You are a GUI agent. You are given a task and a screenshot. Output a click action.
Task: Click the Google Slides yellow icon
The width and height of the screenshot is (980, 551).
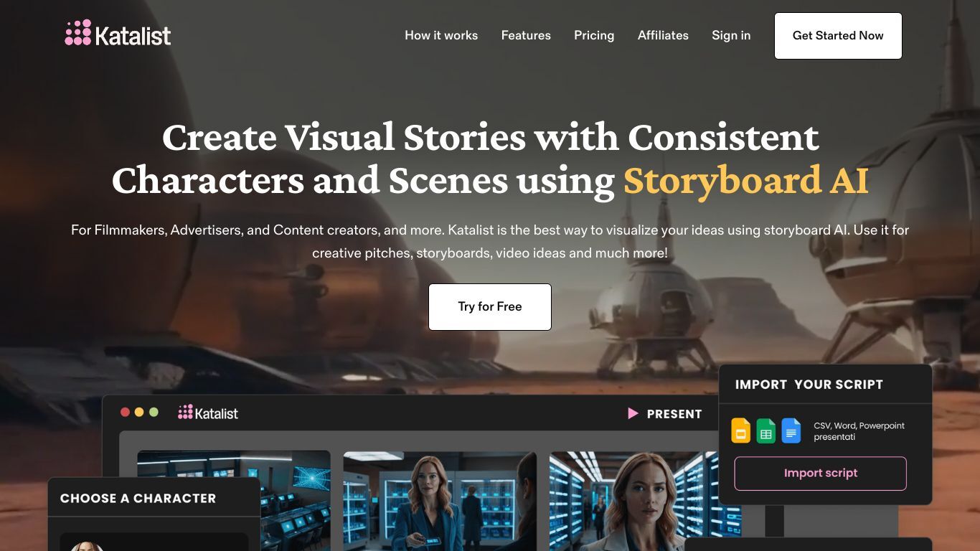[740, 430]
